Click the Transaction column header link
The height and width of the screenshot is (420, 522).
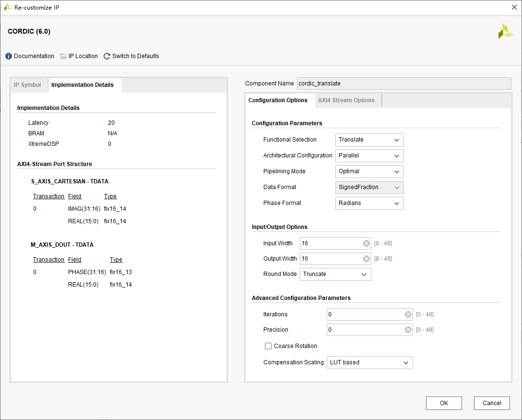pos(48,196)
